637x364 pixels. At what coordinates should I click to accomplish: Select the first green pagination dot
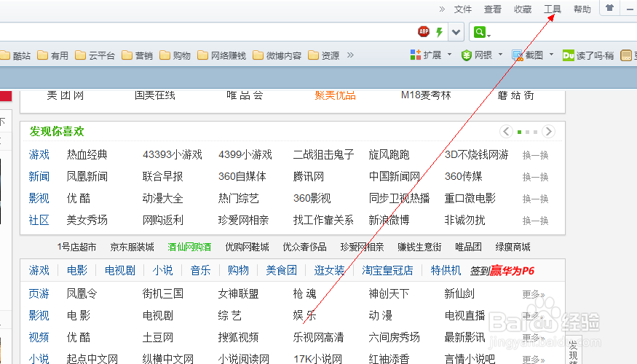pyautogui.click(x=519, y=132)
